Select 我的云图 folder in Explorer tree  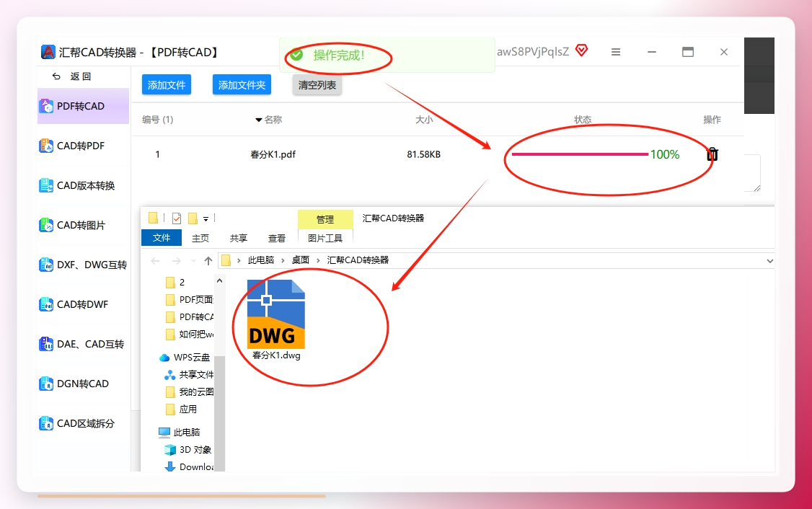(x=190, y=392)
